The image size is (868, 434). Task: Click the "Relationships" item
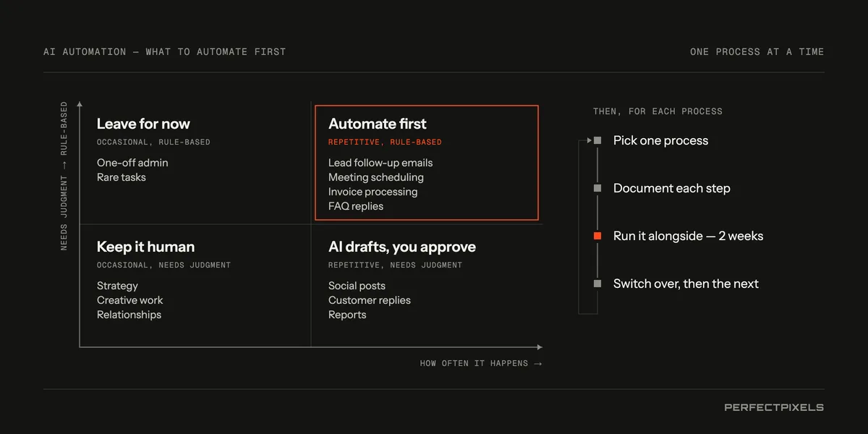point(129,315)
